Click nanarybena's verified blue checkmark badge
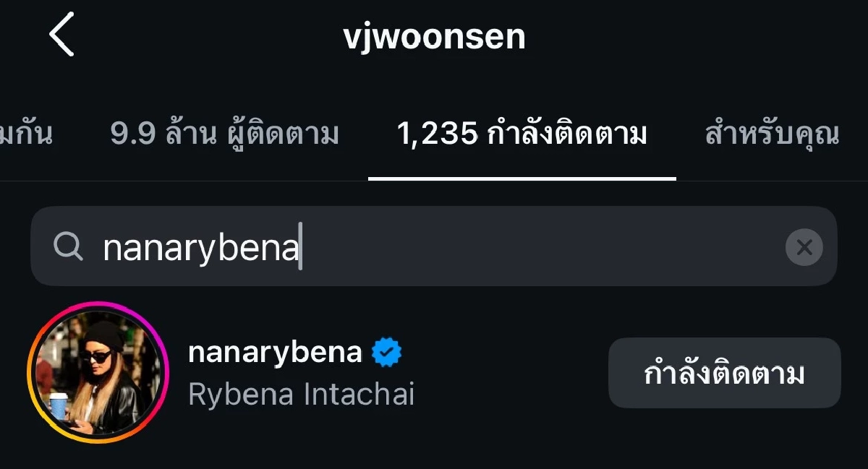The height and width of the screenshot is (469, 868). point(386,351)
